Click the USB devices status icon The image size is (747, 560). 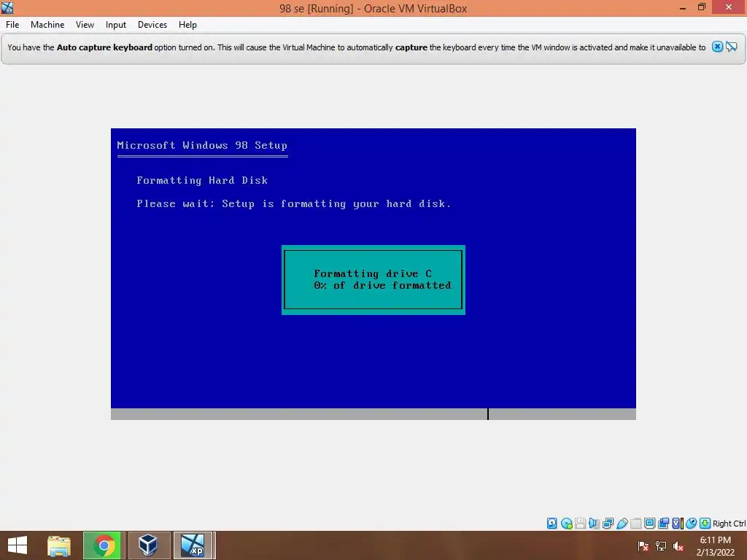point(622,524)
